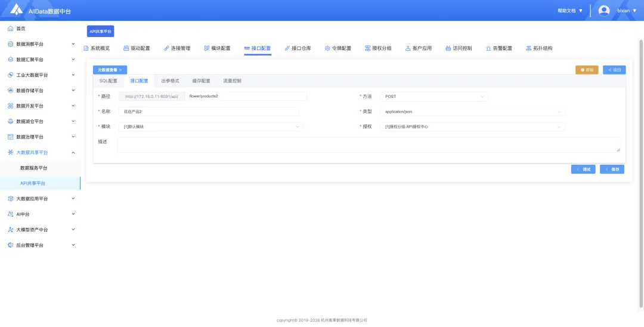Select 数据服务平台 in sidebar
644x327 pixels.
click(x=41, y=168)
